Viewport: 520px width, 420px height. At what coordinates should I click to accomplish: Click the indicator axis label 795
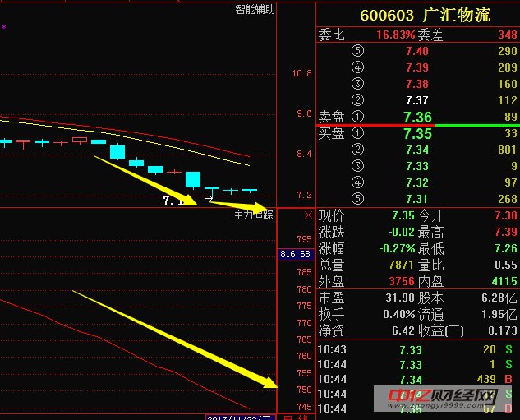click(305, 239)
